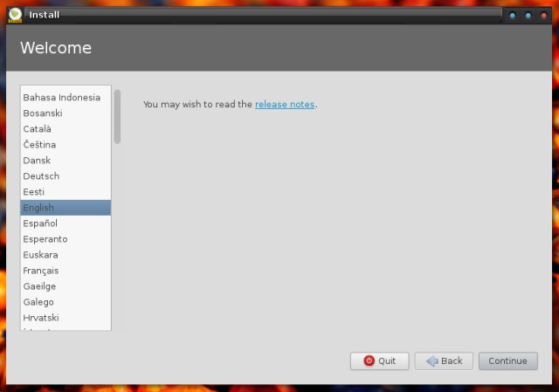Pick Dansk from the list
Viewport: 559px width, 392px height.
tap(66, 161)
